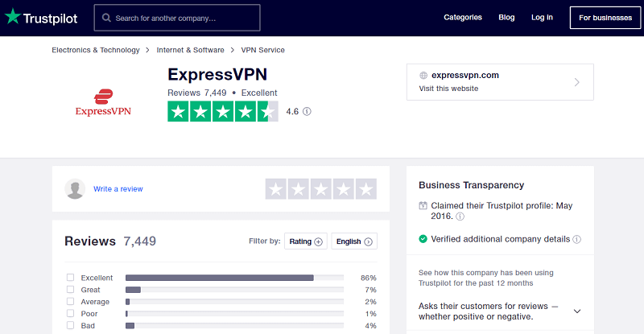Click the search for another company field
The image size is (644, 334).
pos(177,18)
